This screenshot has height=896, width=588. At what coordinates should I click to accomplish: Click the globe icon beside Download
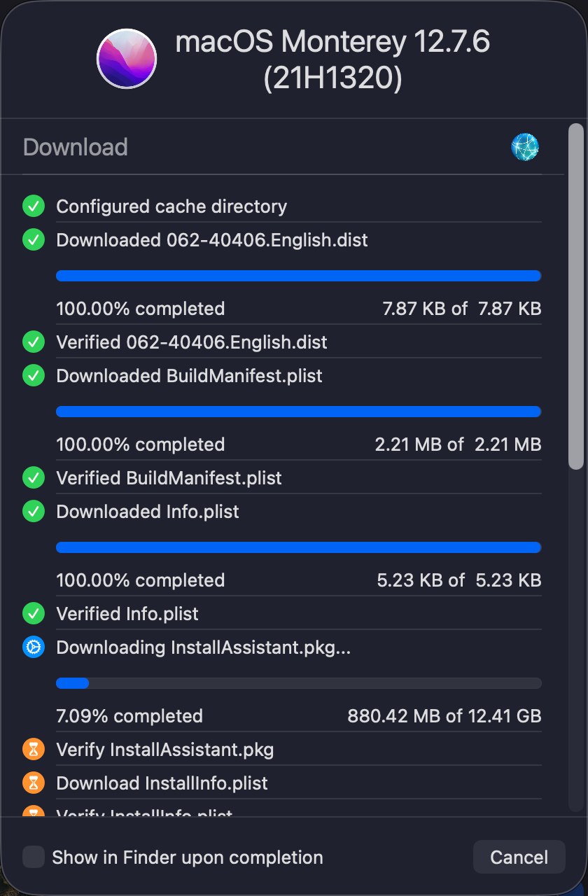click(x=524, y=147)
